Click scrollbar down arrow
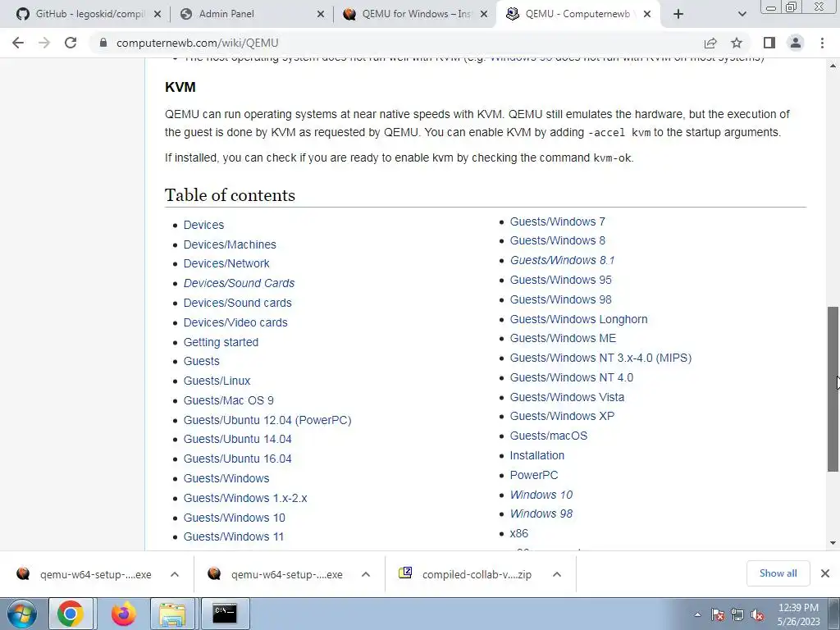 click(833, 543)
